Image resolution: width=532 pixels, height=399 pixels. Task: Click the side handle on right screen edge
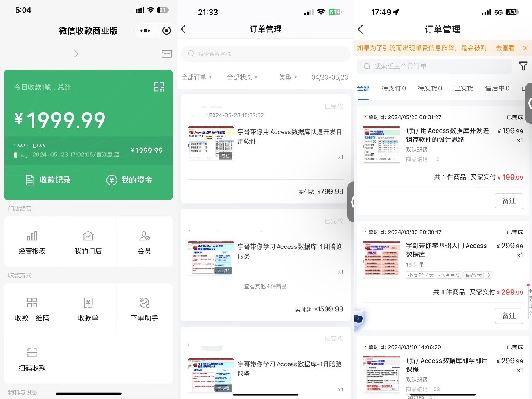(x=529, y=103)
